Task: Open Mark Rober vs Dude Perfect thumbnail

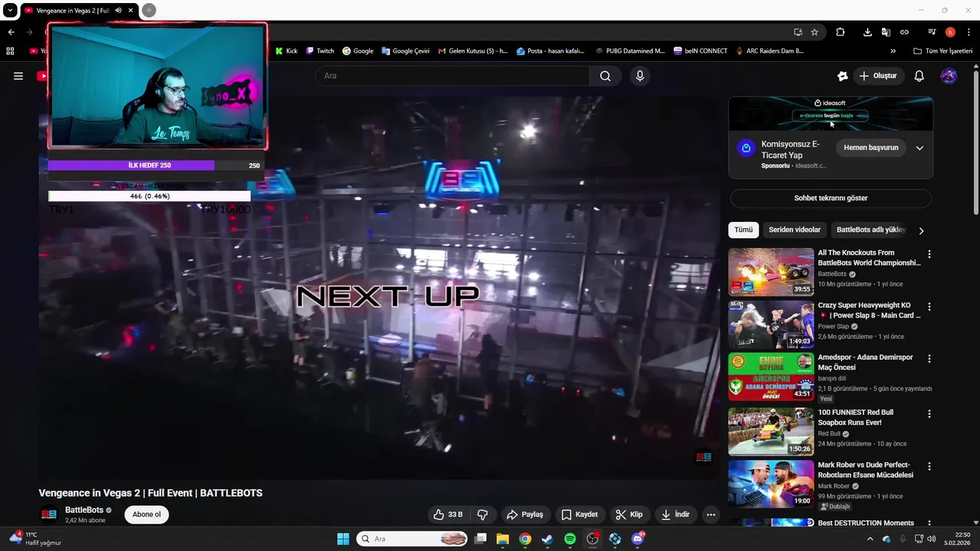Action: click(x=771, y=484)
